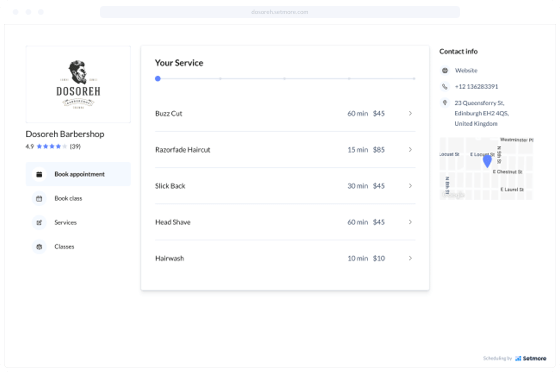
Task: Click the Classes icon in sidebar
Action: point(39,247)
